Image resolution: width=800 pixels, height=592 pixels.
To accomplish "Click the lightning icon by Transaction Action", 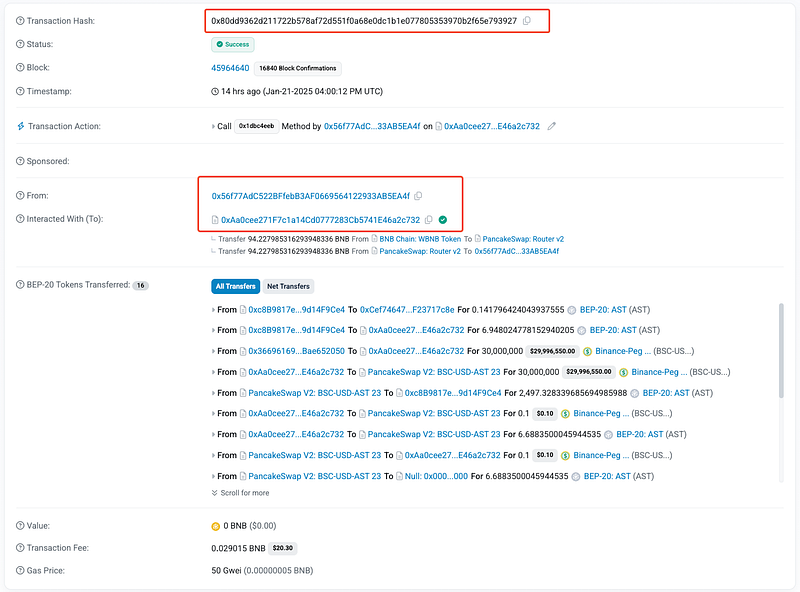I will [20, 126].
